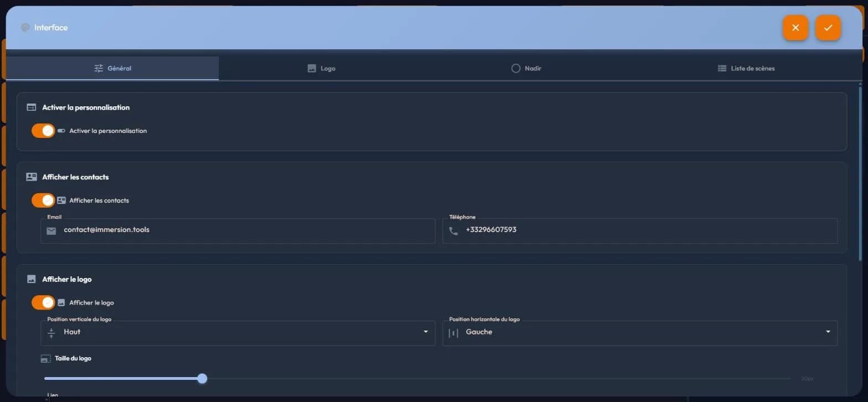Click the horizontal alignment icon beside Gauche

[x=453, y=333]
